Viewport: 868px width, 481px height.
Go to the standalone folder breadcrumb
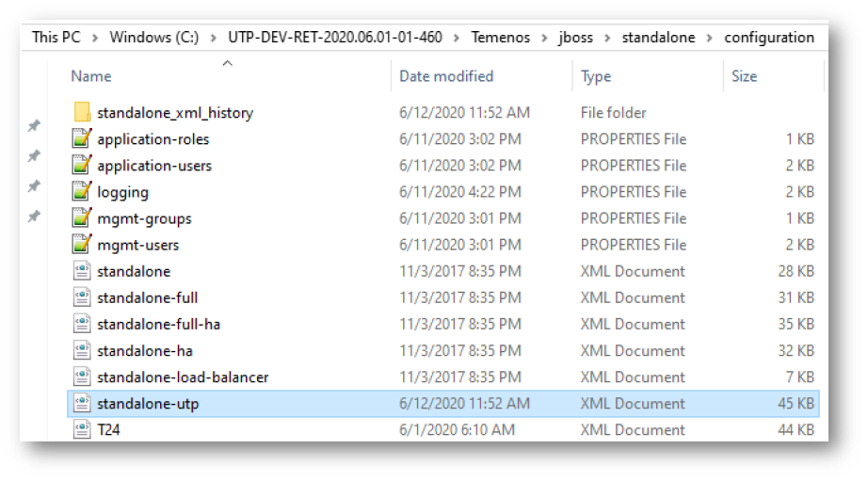coord(658,38)
